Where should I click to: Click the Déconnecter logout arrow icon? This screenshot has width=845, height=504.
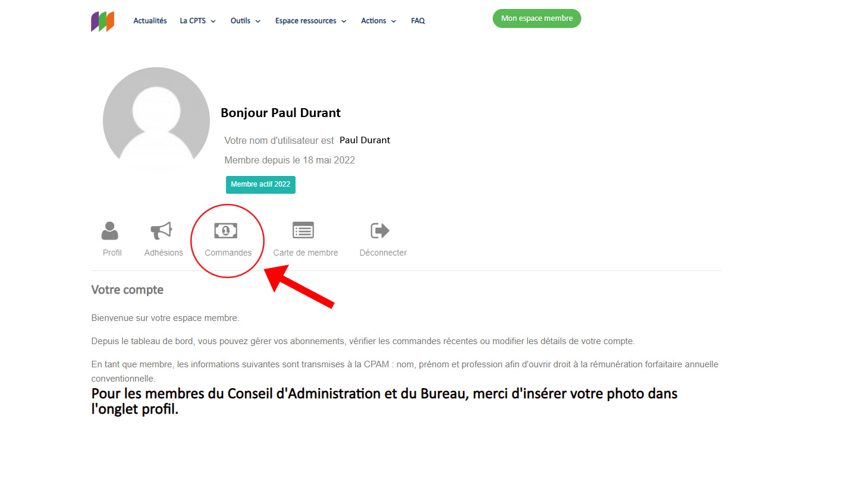(x=380, y=230)
